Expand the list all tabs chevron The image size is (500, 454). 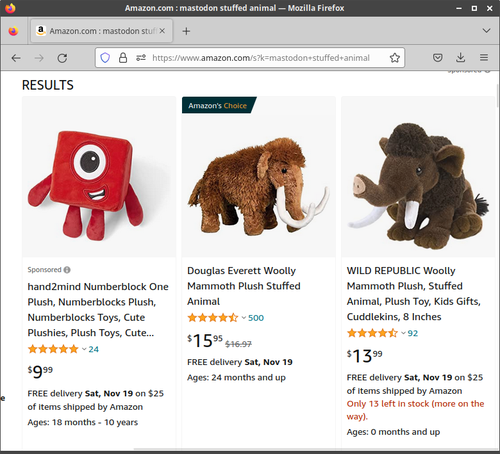[486, 31]
